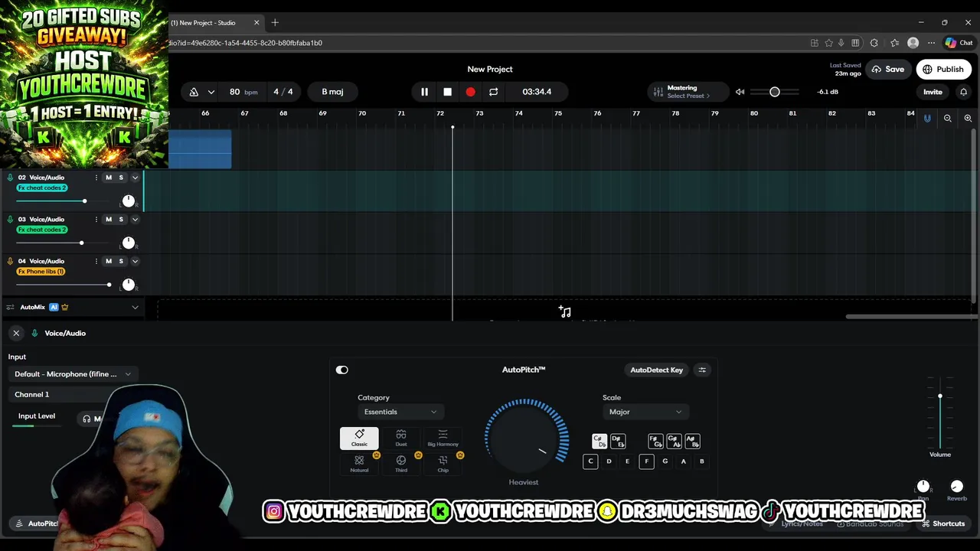
Task: Zoom in the timeline
Action: click(x=968, y=118)
